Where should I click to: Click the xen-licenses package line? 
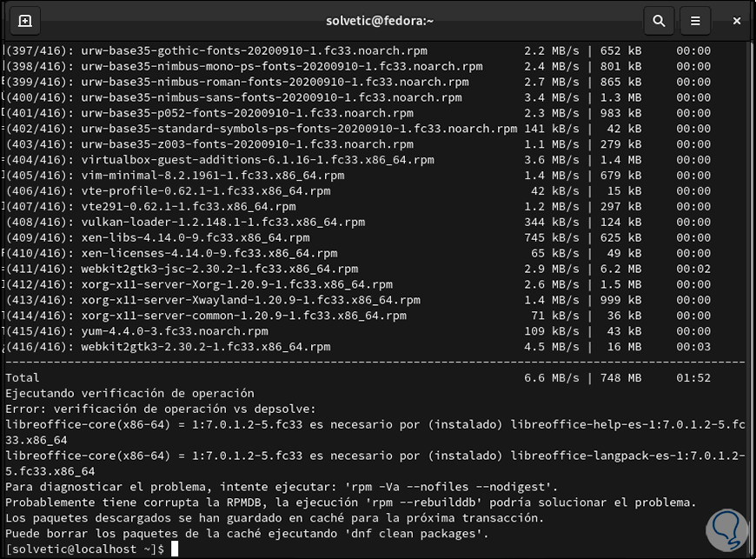tap(209, 253)
